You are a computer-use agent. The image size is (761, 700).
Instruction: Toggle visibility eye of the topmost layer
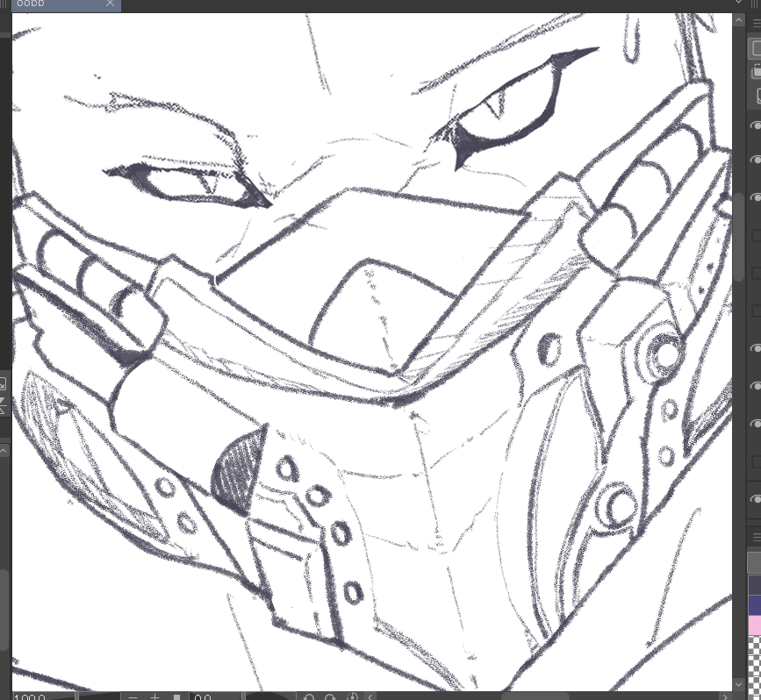(x=756, y=125)
